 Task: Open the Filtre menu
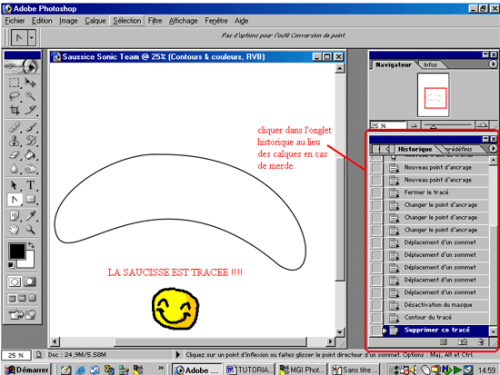pyautogui.click(x=155, y=21)
